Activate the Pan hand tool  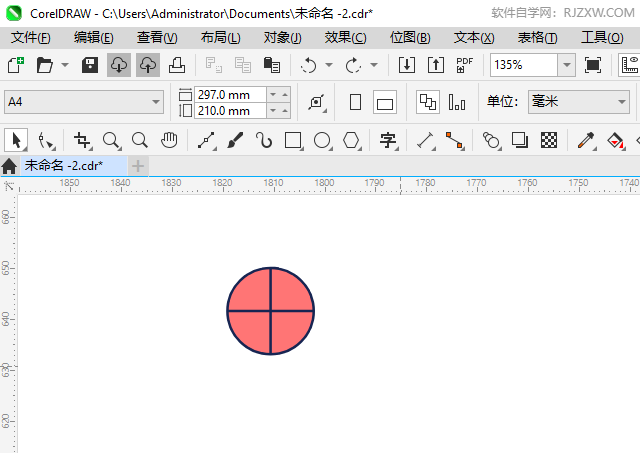click(170, 141)
